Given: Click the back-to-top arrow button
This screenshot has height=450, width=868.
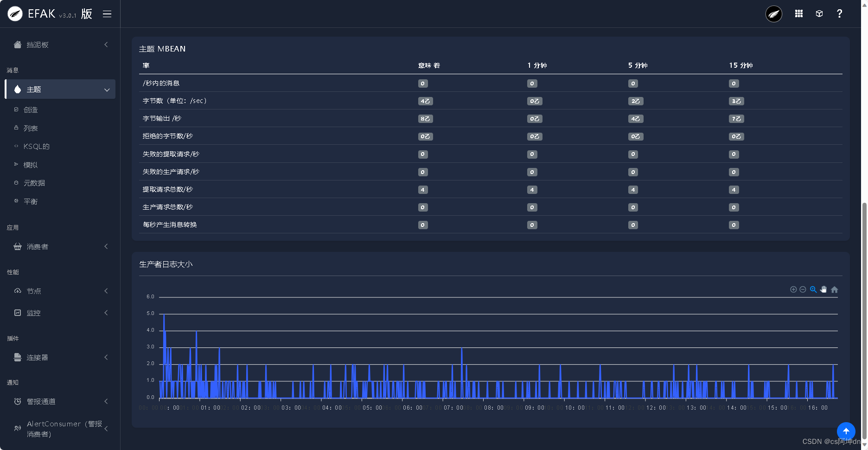Looking at the screenshot, I should [846, 431].
